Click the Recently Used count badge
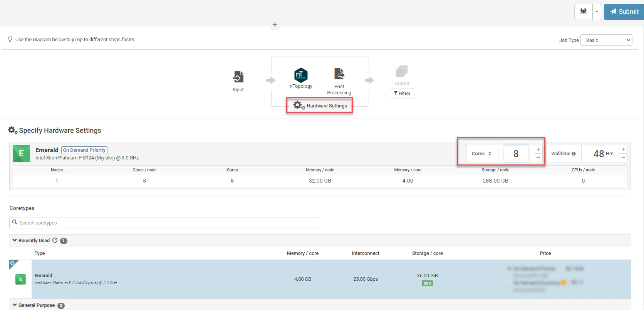Screen dimensions: 644x310 coord(64,241)
